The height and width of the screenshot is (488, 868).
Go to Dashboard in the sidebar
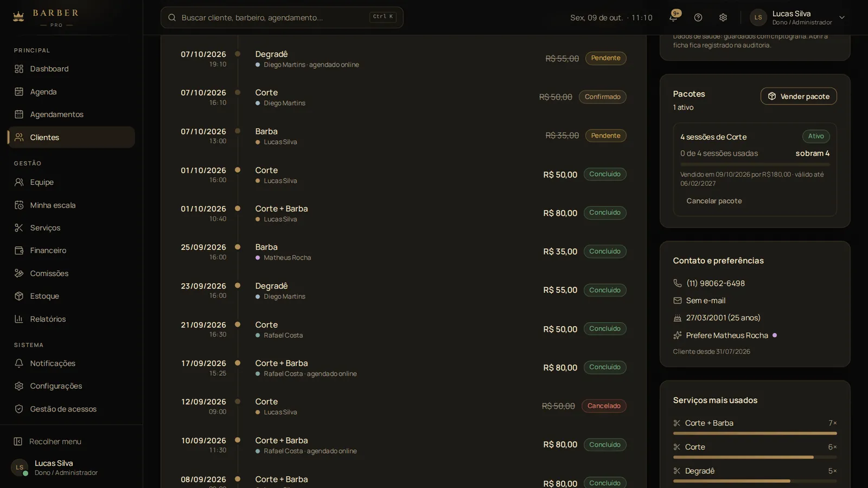[x=71, y=69]
